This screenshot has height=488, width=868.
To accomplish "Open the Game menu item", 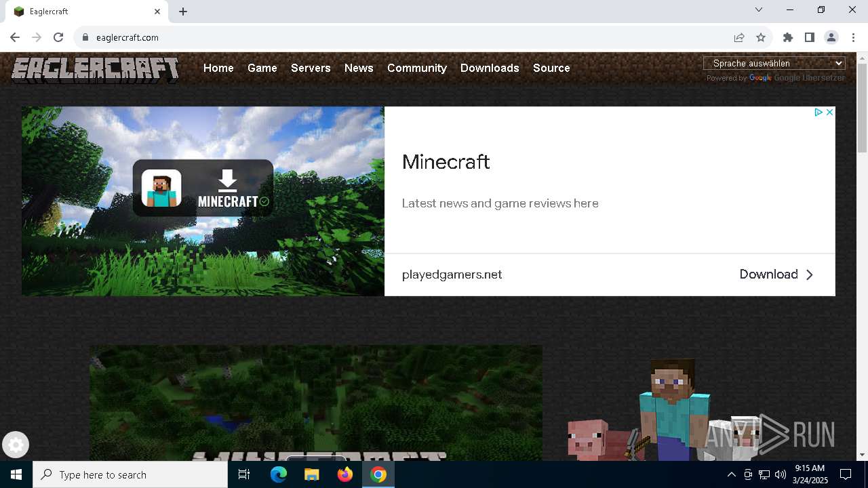I will click(262, 68).
